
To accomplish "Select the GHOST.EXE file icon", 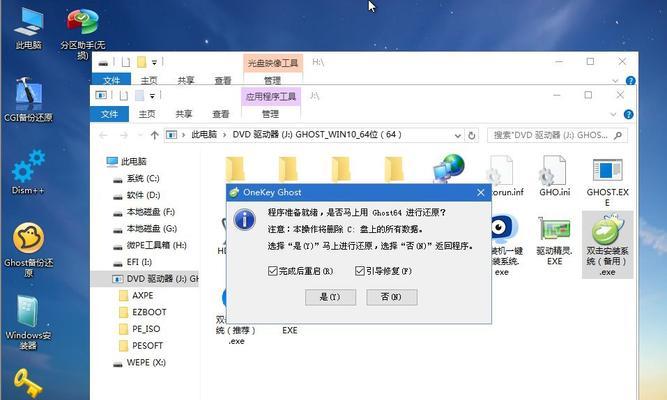I will (607, 180).
